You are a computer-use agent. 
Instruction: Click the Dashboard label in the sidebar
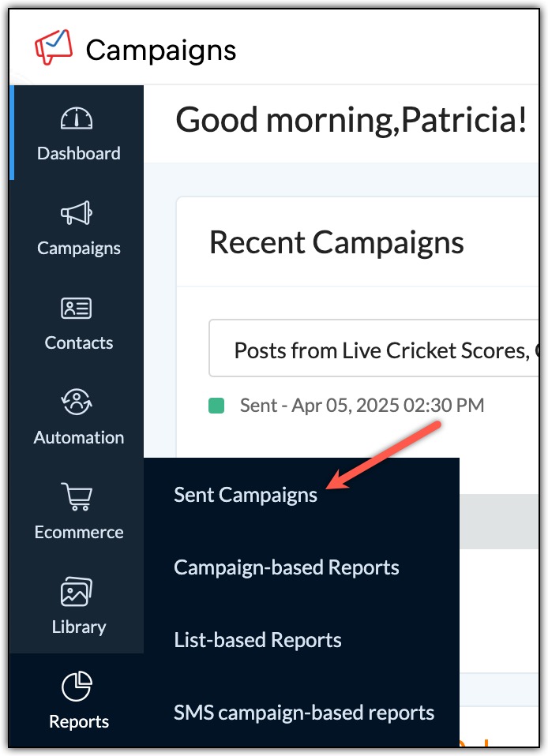point(78,153)
